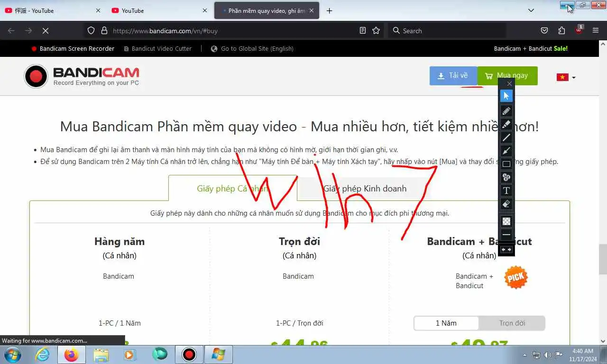The image size is (607, 364).
Task: Click the URL address field
Action: 232,30
